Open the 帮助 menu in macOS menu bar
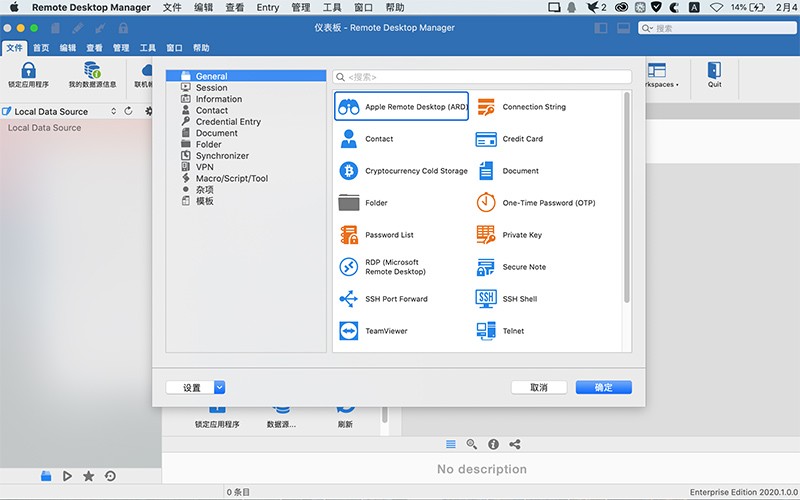 [x=395, y=7]
